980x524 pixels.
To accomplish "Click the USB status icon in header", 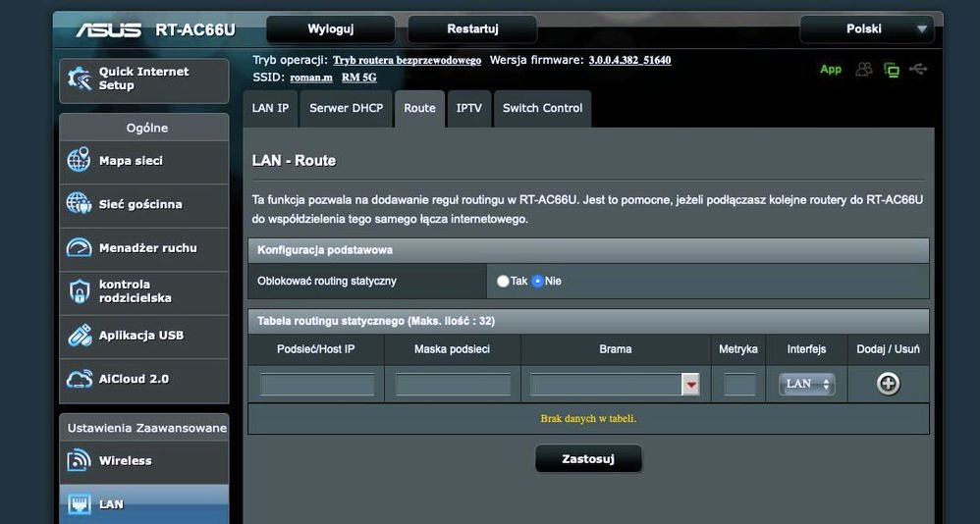I will (918, 69).
